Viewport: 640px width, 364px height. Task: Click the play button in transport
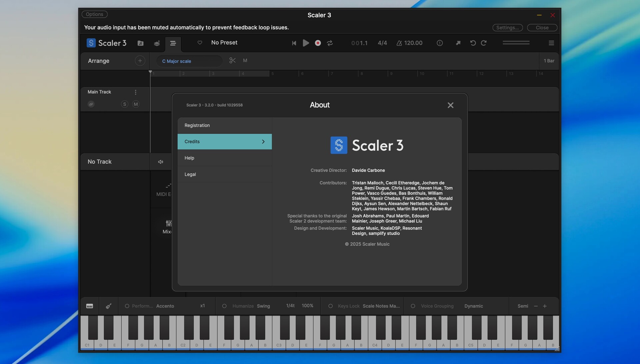tap(306, 43)
